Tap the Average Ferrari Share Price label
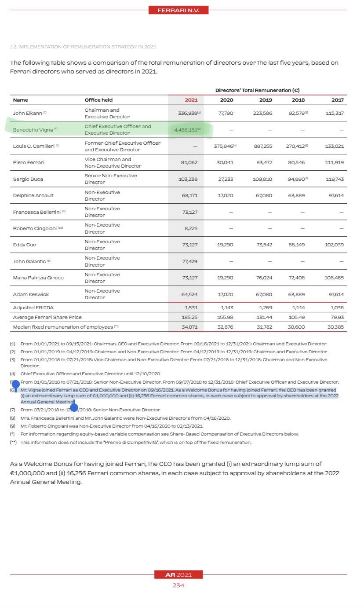The height and width of the screenshot is (608, 364). (x=47, y=317)
